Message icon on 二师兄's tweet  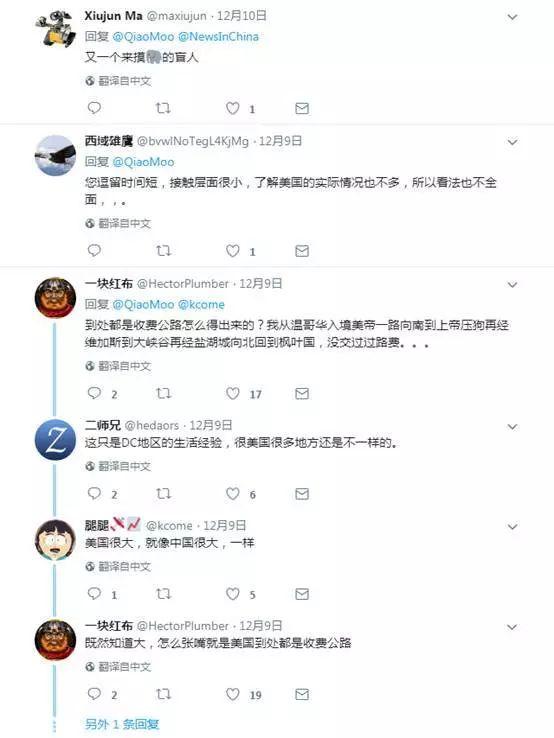(302, 494)
